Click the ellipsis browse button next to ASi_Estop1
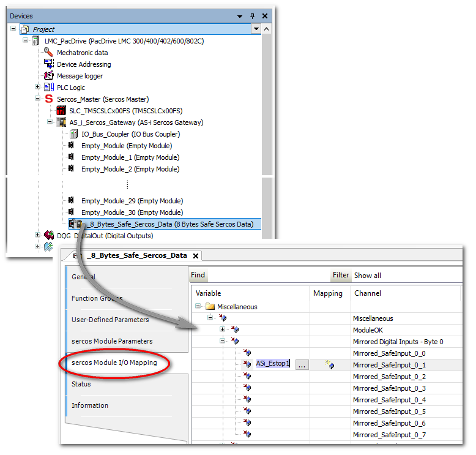 [302, 364]
